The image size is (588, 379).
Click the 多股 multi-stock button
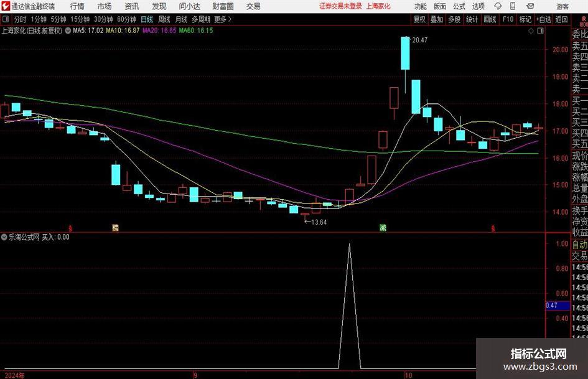454,19
